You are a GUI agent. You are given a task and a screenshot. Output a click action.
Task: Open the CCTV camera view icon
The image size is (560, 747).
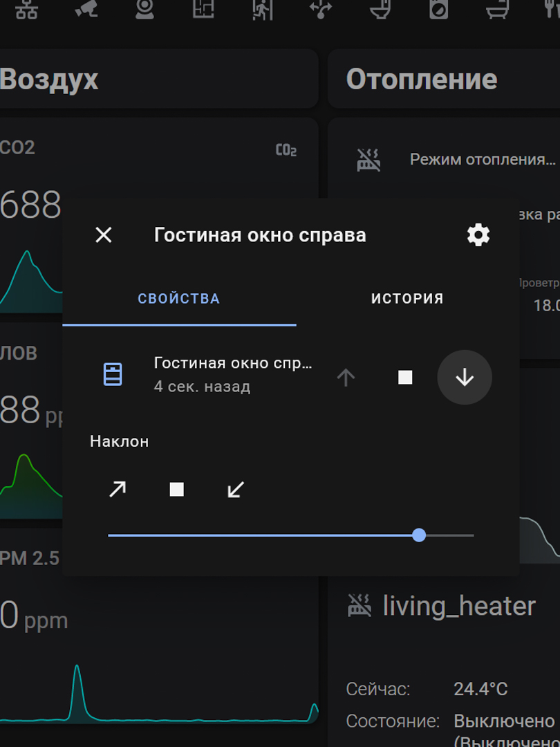[x=86, y=10]
